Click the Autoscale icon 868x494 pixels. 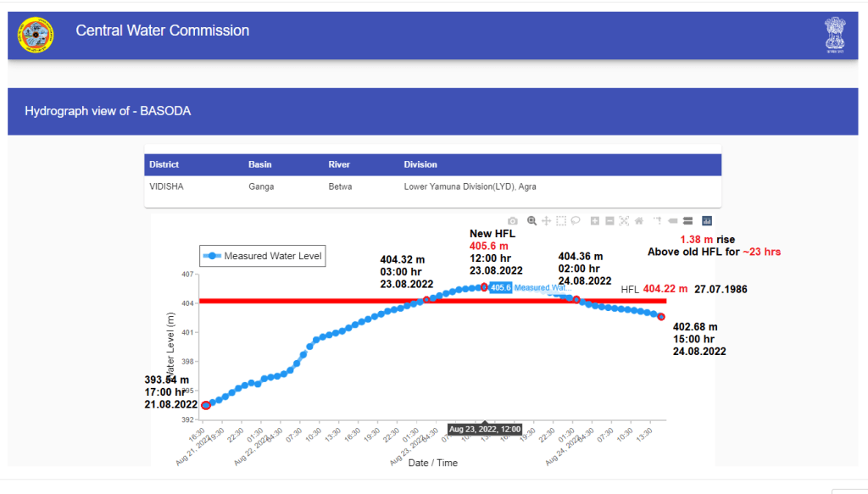[624, 221]
